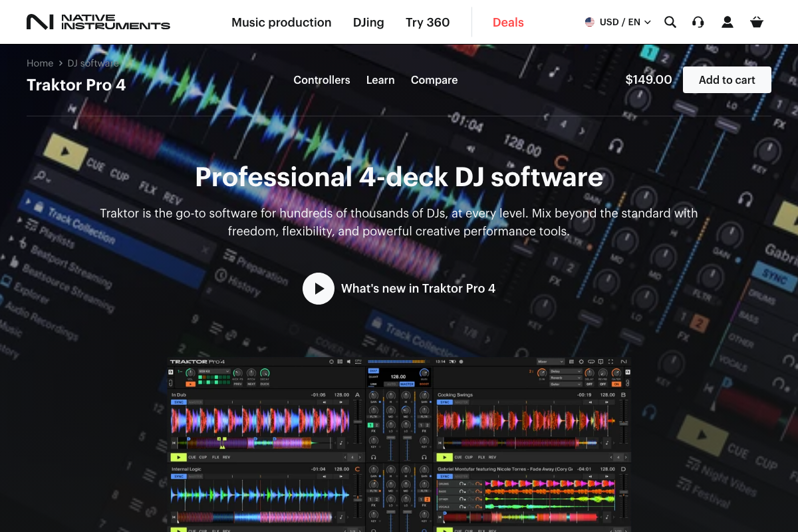The height and width of the screenshot is (532, 798).
Task: Click the In Dub waveform display
Action: (x=260, y=421)
